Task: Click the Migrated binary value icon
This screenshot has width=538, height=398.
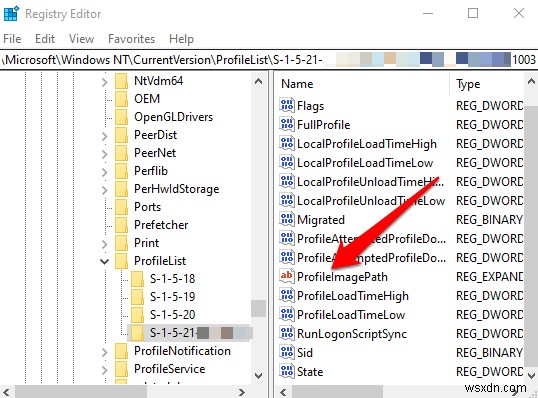Action: click(x=286, y=219)
